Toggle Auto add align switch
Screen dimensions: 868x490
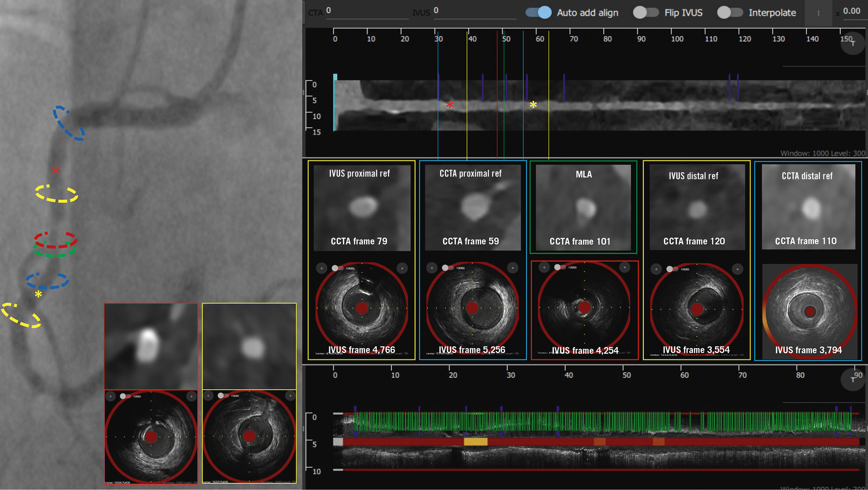click(x=538, y=13)
